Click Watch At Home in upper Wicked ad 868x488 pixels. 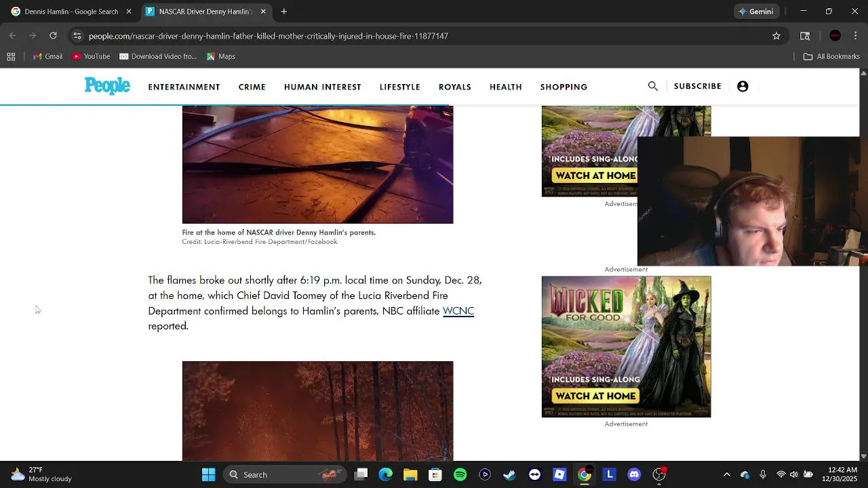(594, 176)
